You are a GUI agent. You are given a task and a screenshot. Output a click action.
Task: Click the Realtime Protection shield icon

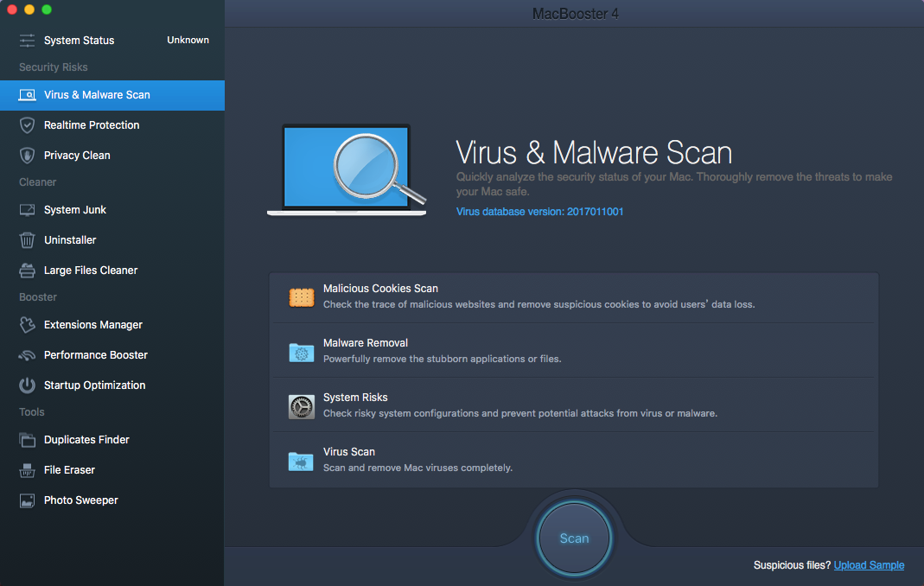click(x=27, y=125)
